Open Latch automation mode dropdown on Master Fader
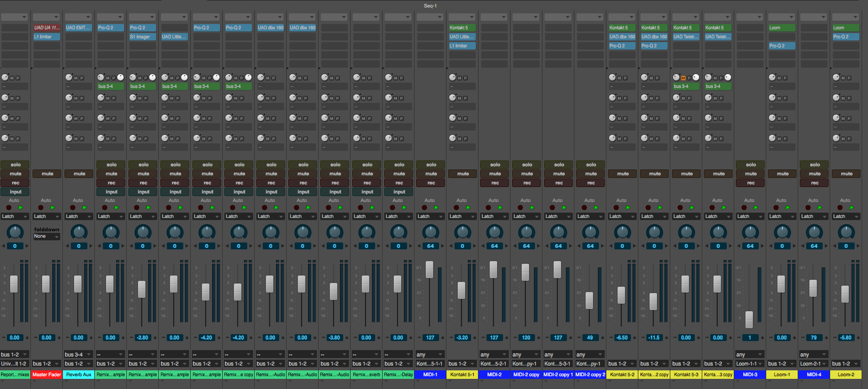 pos(46,216)
